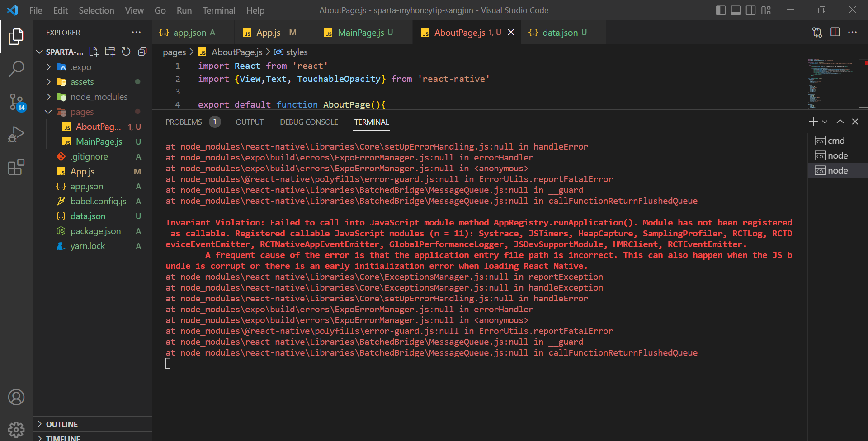Viewport: 868px width, 441px height.
Task: Open the File menu
Action: point(36,10)
